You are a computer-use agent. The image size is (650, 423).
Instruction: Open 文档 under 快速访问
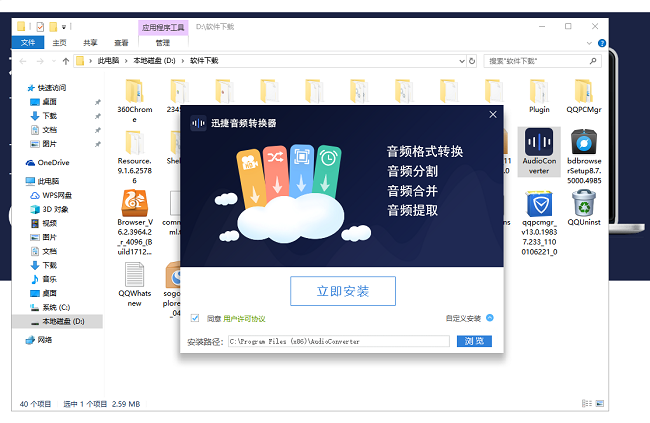pos(49,130)
